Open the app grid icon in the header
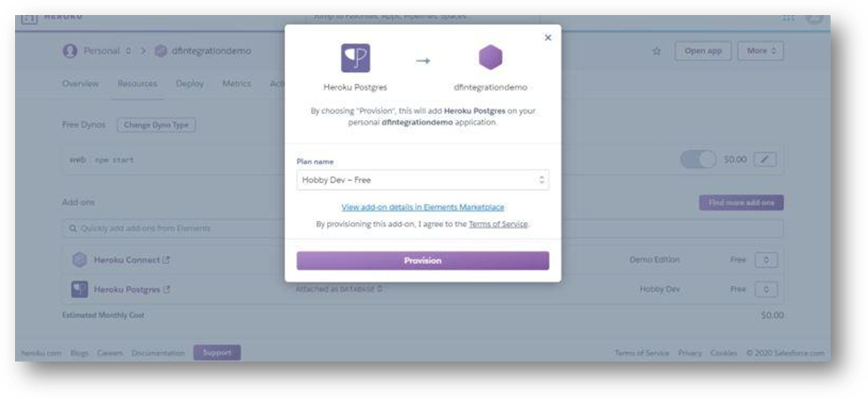The height and width of the screenshot is (399, 868). pos(789,18)
